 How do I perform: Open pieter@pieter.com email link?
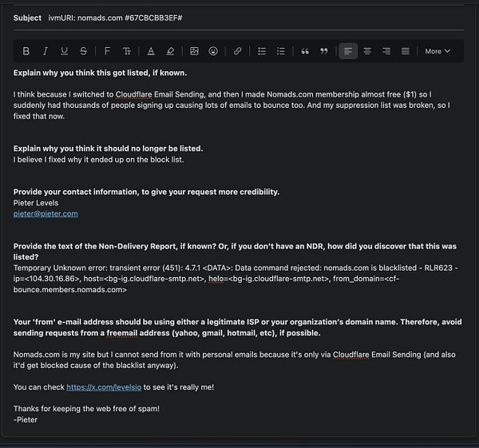(46, 213)
